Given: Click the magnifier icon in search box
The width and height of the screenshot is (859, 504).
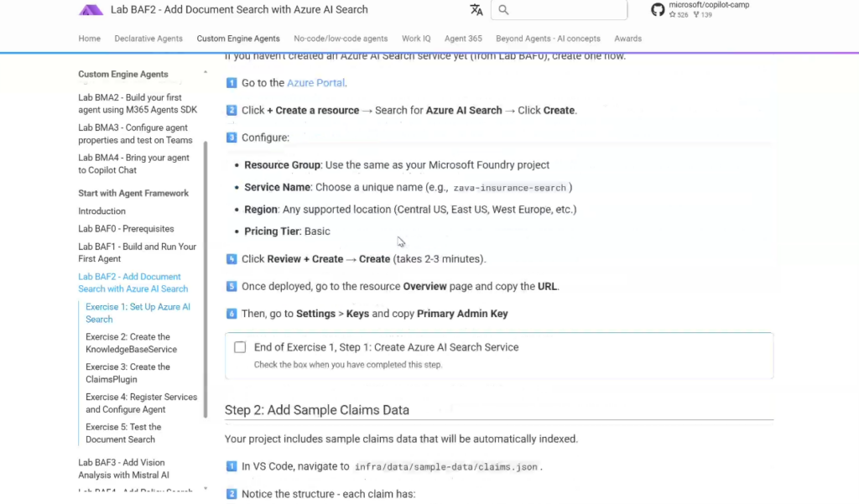Looking at the screenshot, I should coord(503,10).
